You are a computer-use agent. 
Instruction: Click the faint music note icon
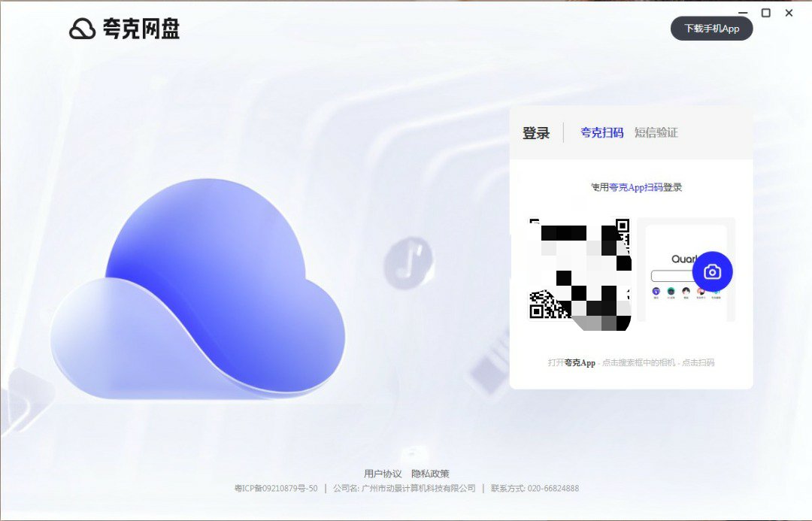click(x=408, y=263)
